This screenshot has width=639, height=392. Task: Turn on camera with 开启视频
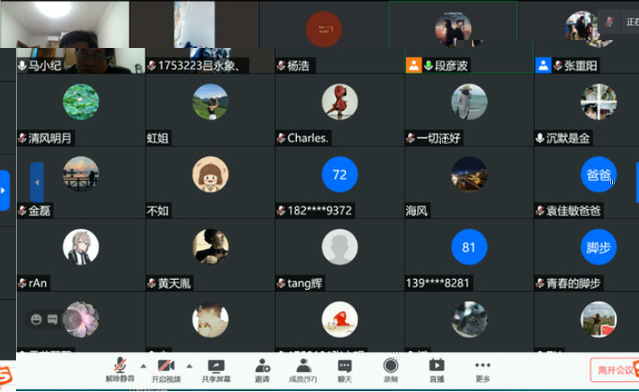pyautogui.click(x=166, y=370)
